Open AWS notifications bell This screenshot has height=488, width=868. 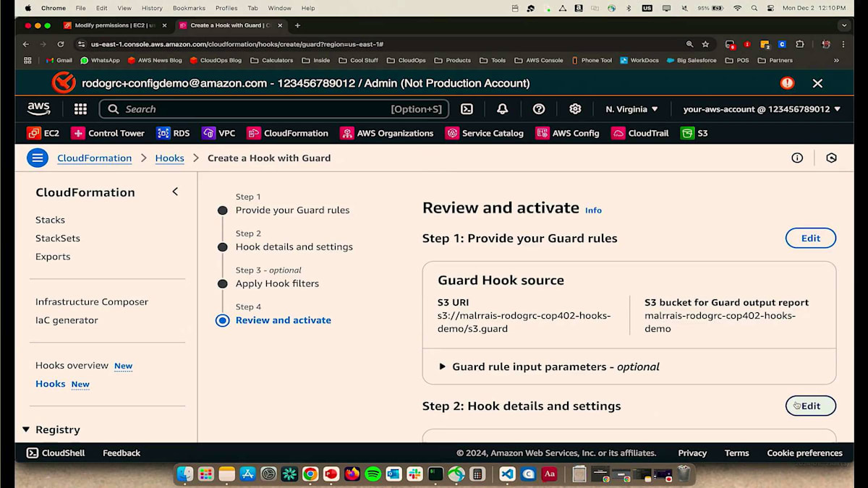click(x=502, y=109)
